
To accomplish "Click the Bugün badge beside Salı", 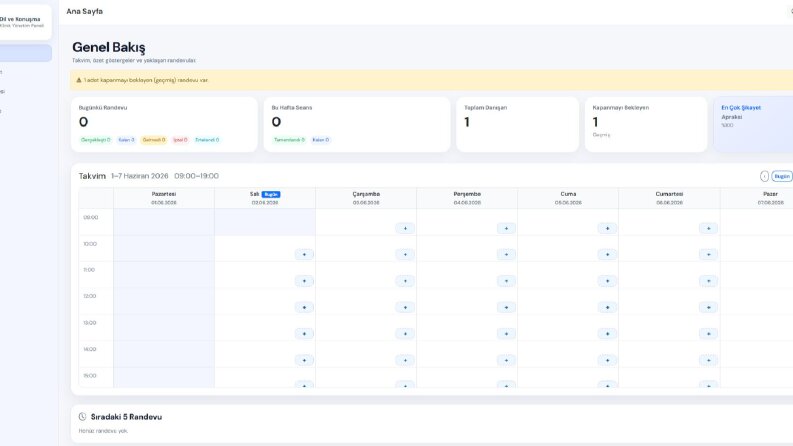I will (x=271, y=194).
